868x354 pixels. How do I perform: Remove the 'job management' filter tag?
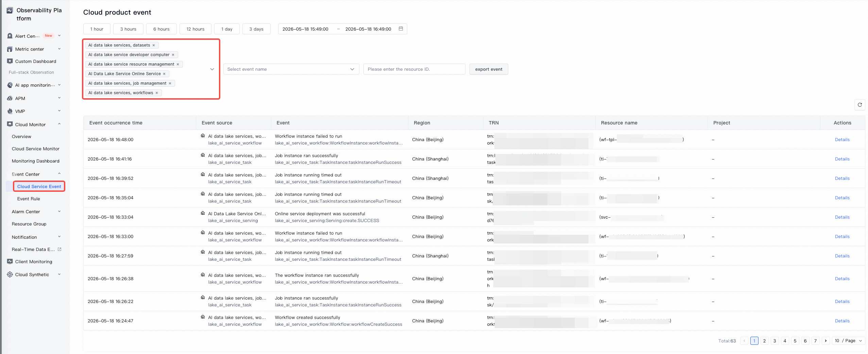point(170,83)
